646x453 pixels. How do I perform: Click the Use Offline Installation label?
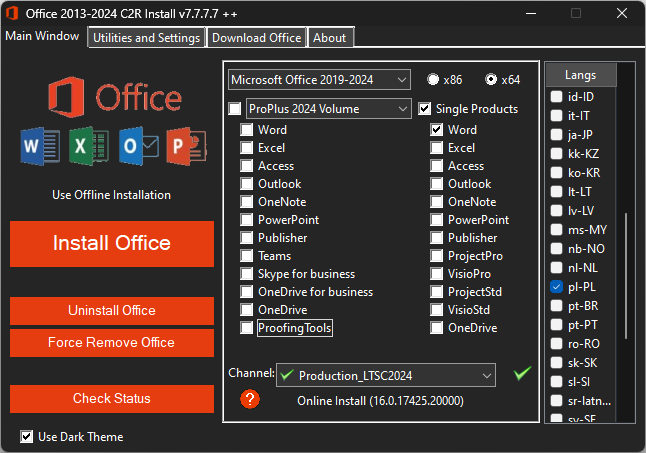(x=111, y=195)
